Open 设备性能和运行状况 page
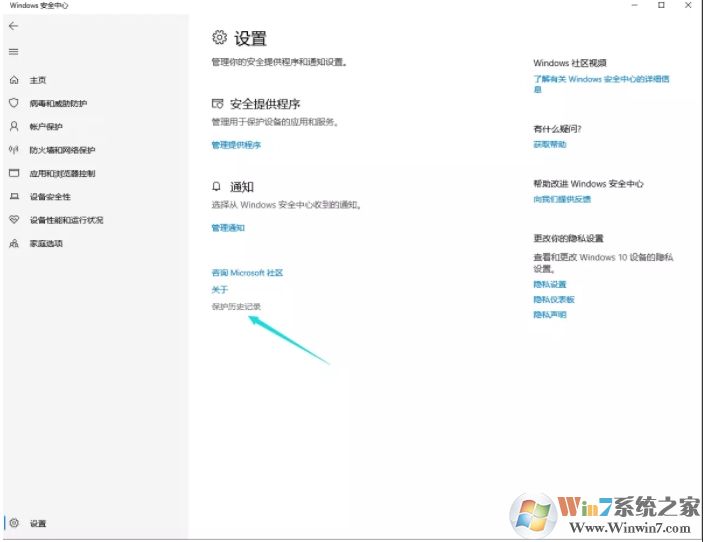The image size is (707, 542). [66, 220]
